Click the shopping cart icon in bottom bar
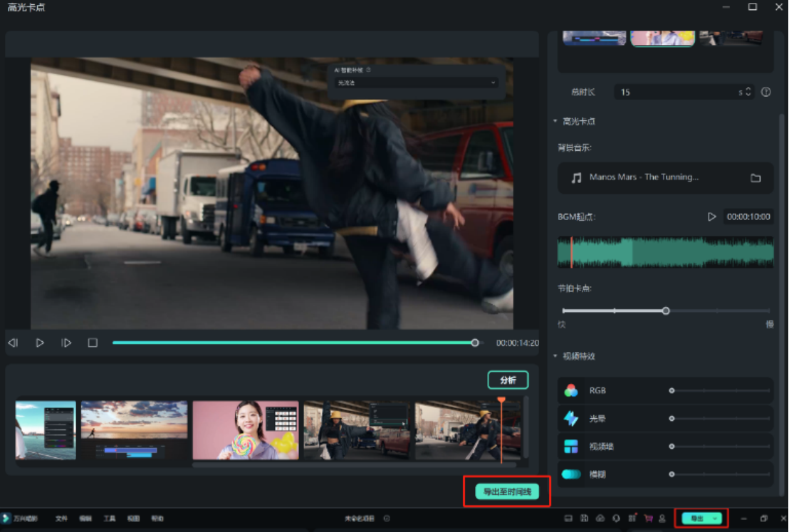This screenshot has height=532, width=789. tap(648, 518)
